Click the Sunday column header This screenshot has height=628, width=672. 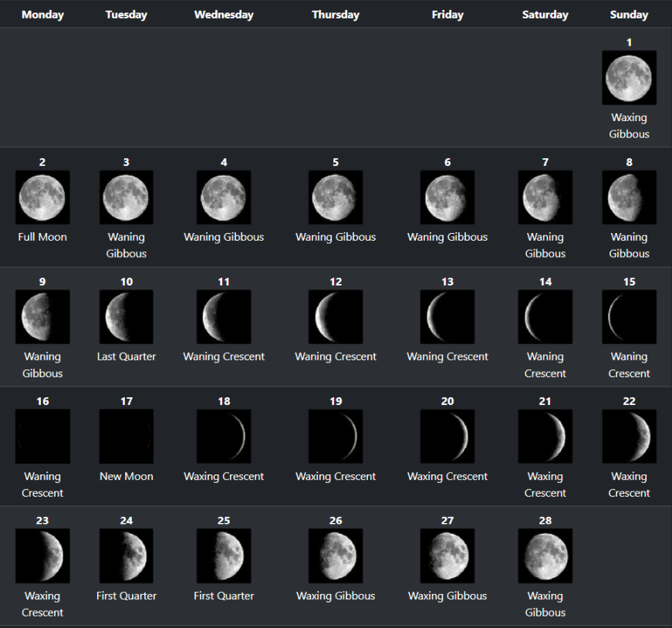coord(629,15)
